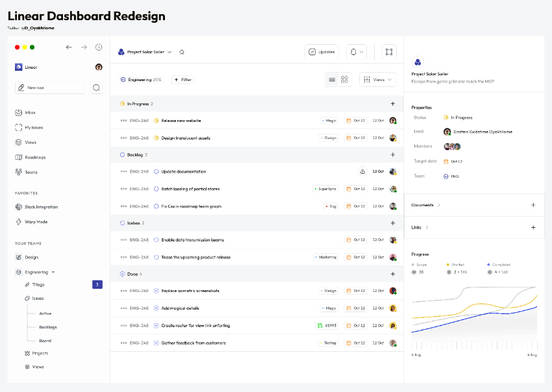Click the New issue input field
The width and height of the screenshot is (552, 392).
click(x=51, y=88)
